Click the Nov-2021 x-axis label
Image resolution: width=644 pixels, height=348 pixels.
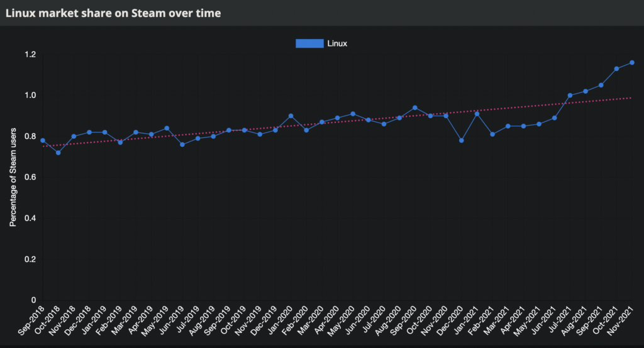[621, 320]
